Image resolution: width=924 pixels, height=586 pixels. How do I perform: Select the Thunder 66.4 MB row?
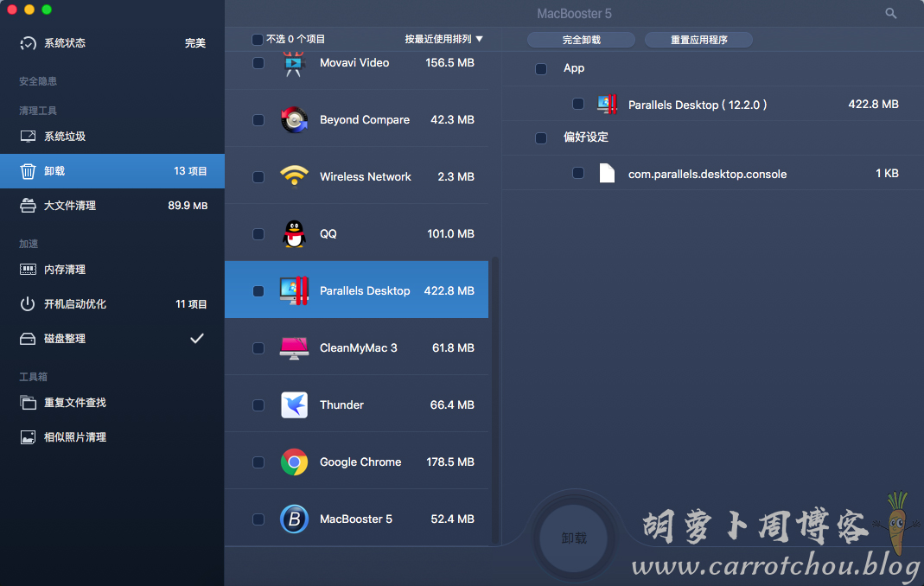[356, 405]
